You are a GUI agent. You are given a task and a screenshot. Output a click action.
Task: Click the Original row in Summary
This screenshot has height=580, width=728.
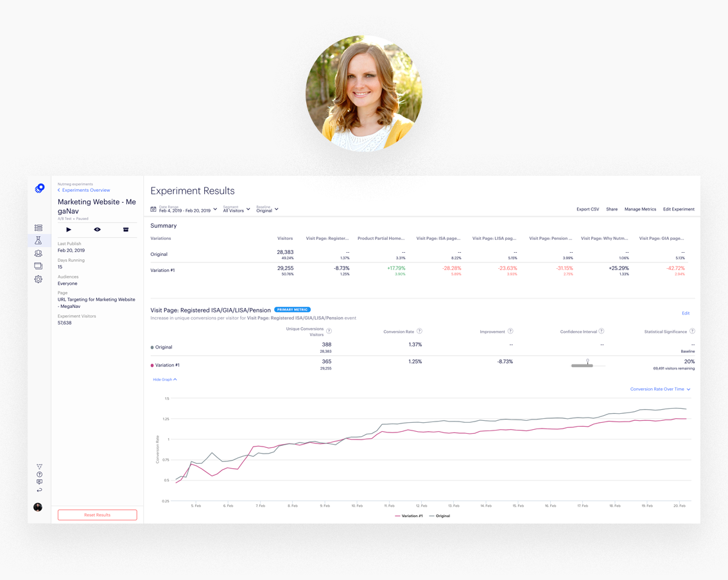tap(418, 254)
